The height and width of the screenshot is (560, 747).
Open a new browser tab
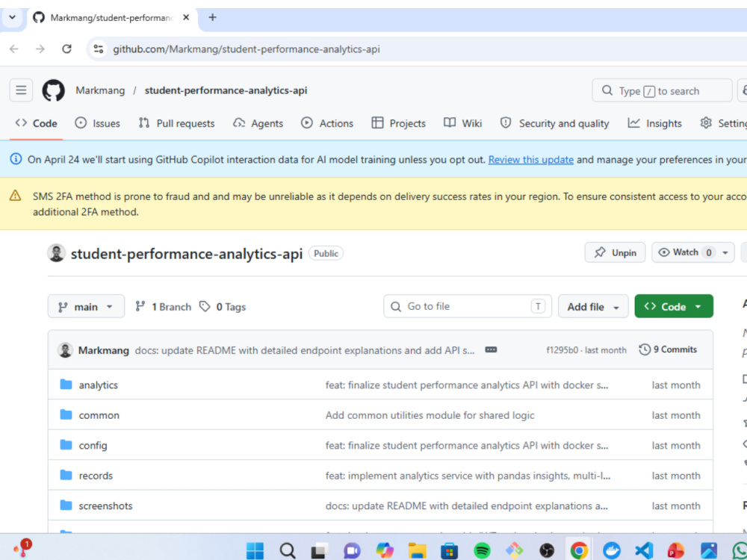tap(212, 18)
